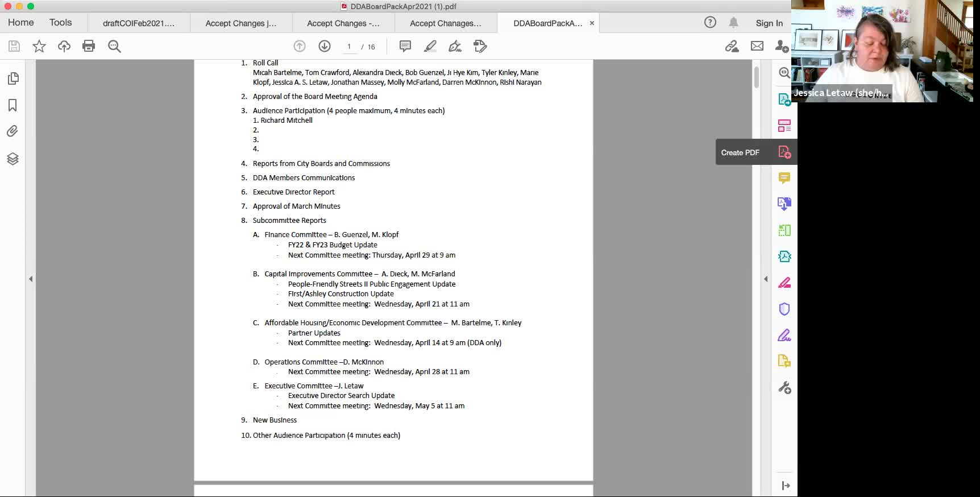This screenshot has width=980, height=497.
Task: Click the Sign In link
Action: coord(769,23)
